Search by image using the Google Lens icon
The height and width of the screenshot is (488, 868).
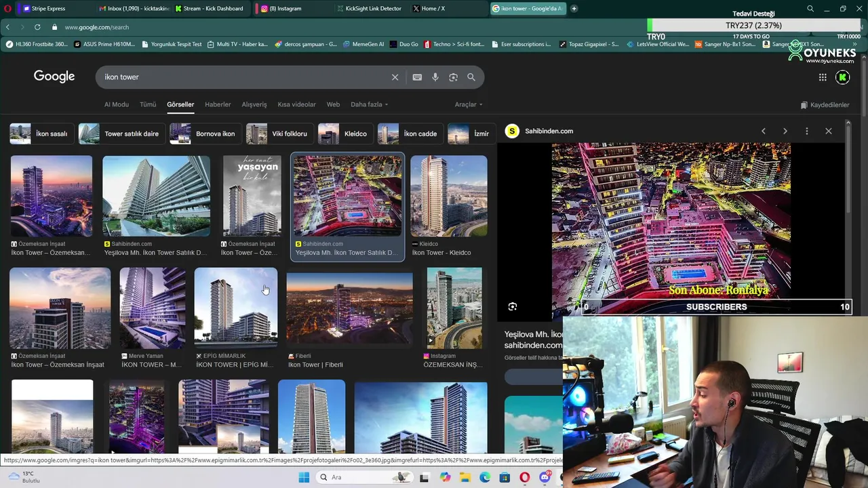453,77
